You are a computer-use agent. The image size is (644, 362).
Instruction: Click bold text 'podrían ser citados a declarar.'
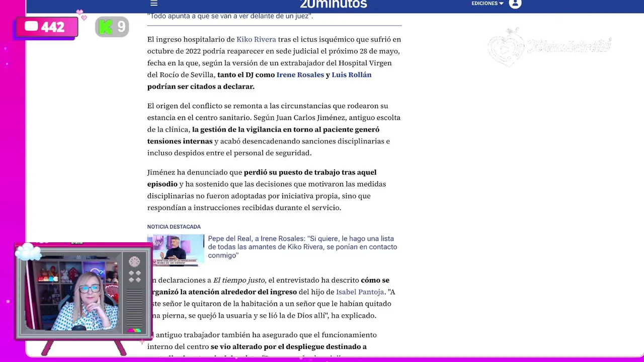click(x=201, y=86)
